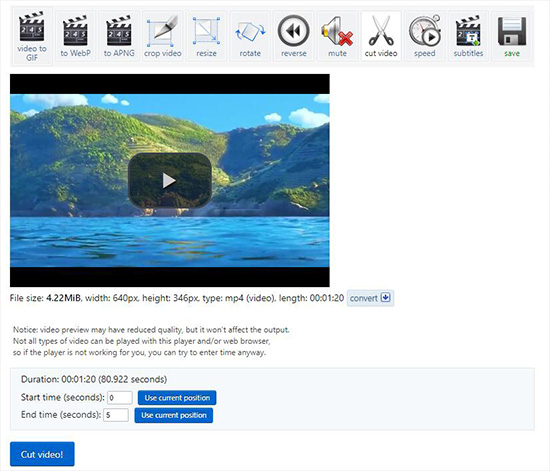Select the reverse video tool
Image resolution: width=550 pixels, height=471 pixels.
click(294, 36)
